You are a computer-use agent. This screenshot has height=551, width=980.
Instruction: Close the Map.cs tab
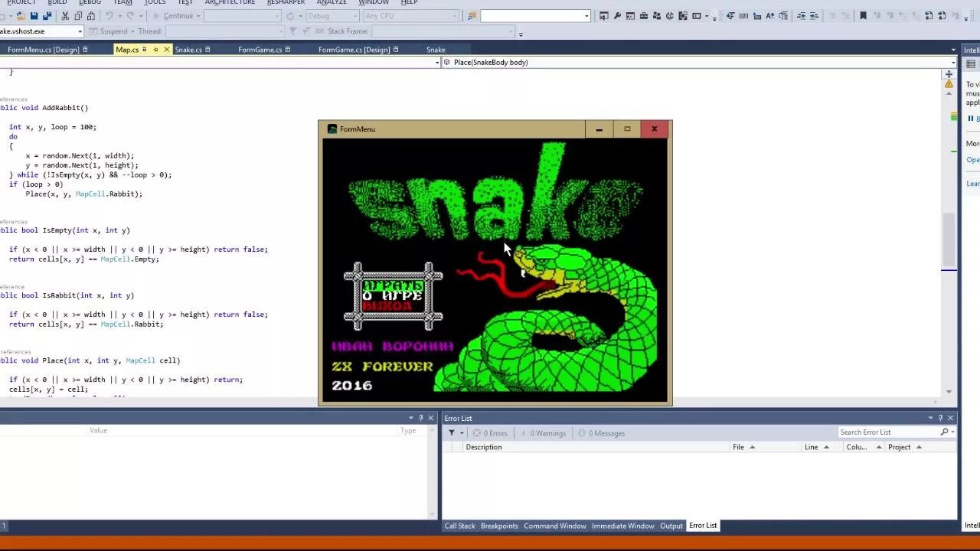[166, 50]
